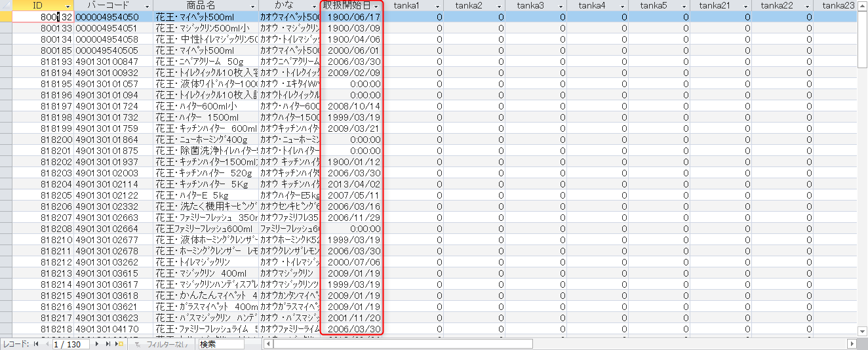The image size is (868, 350).
Task: Open the バーコード column filter dropdown arrow
Action: pyautogui.click(x=148, y=6)
